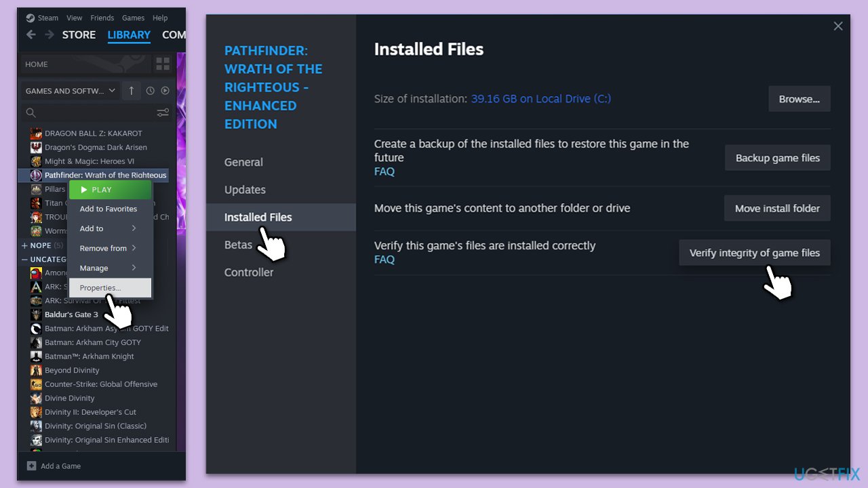Click the installation size link
The height and width of the screenshot is (488, 868).
tap(541, 99)
